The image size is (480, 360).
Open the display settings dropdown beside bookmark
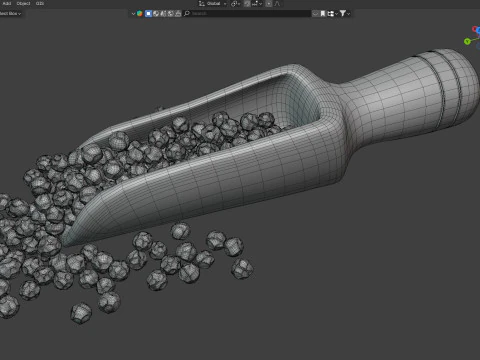click(332, 14)
